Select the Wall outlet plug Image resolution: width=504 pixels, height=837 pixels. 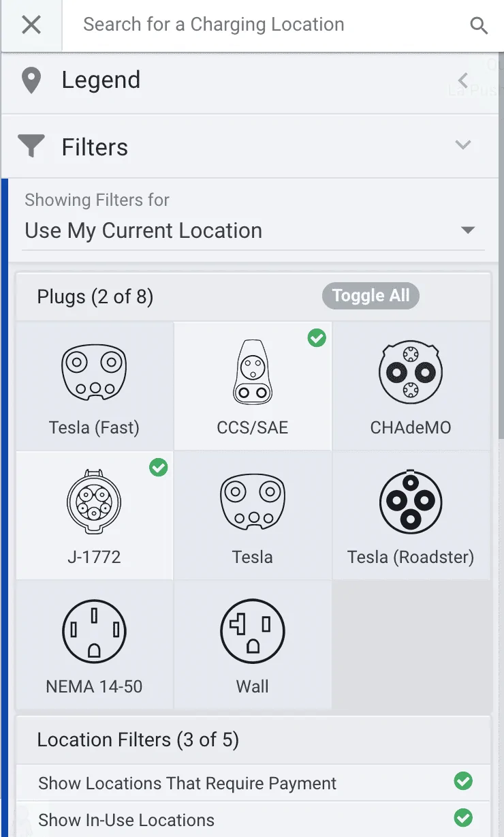[252, 632]
